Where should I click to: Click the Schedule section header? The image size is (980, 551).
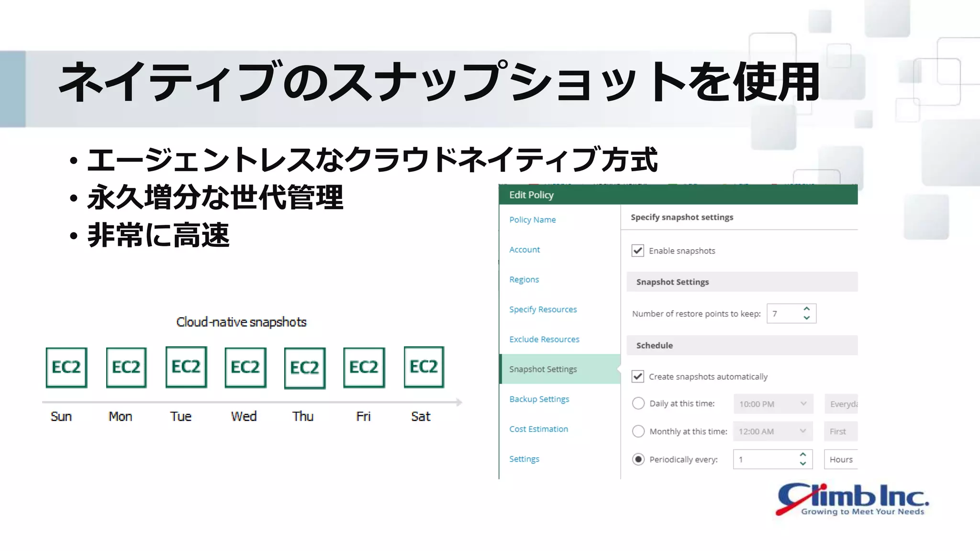[x=742, y=345]
